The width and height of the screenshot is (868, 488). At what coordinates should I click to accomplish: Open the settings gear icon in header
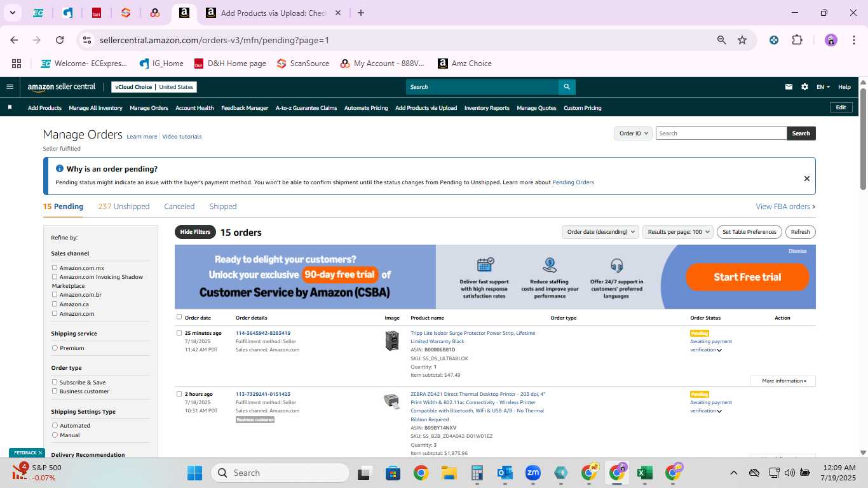click(x=804, y=87)
